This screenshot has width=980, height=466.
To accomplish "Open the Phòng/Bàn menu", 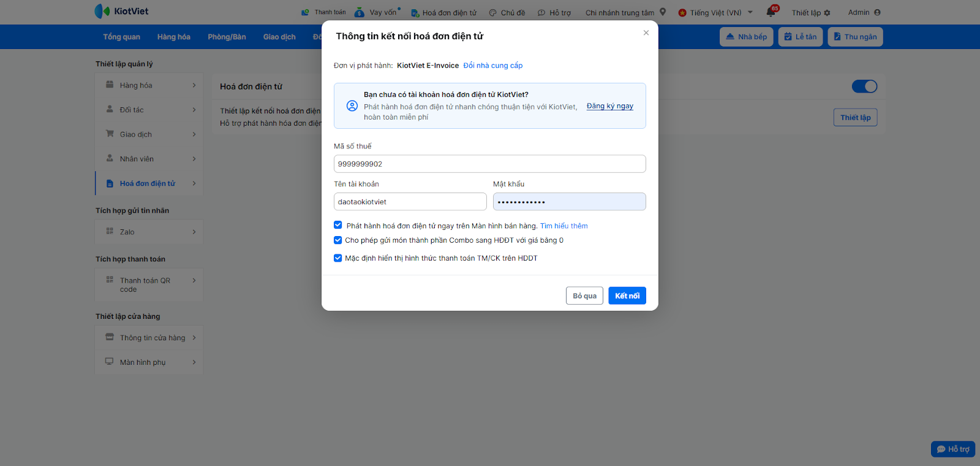I will point(227,37).
